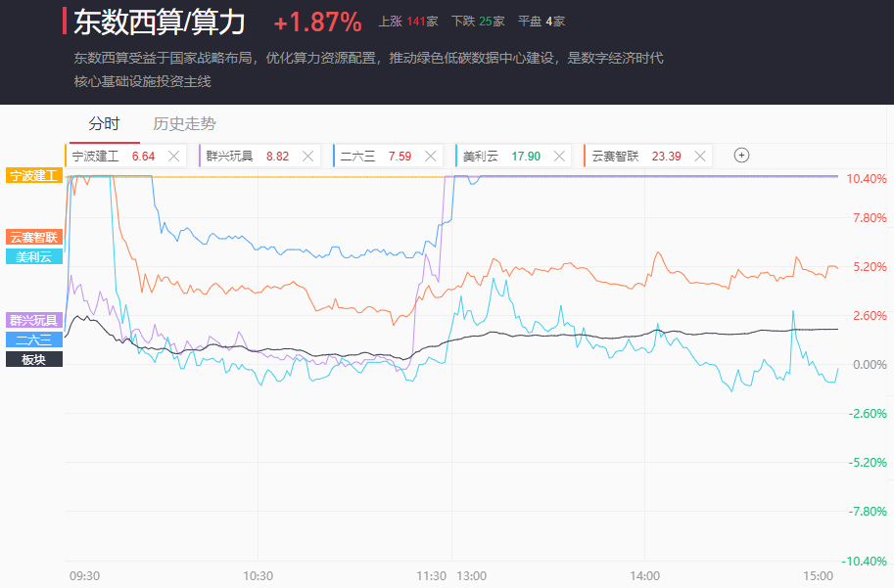894x588 pixels.
Task: Add a new stock with plus icon
Action: click(741, 155)
